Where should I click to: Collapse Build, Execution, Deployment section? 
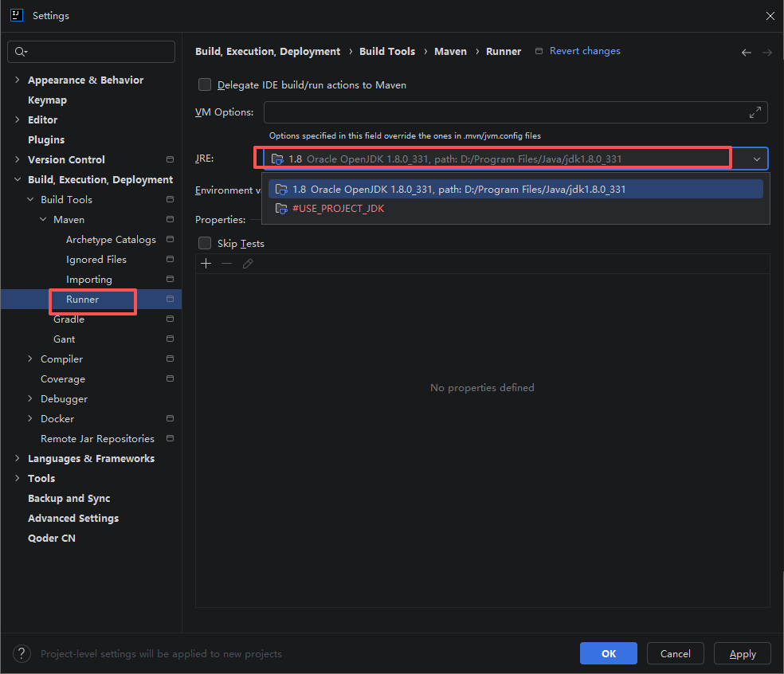(18, 179)
